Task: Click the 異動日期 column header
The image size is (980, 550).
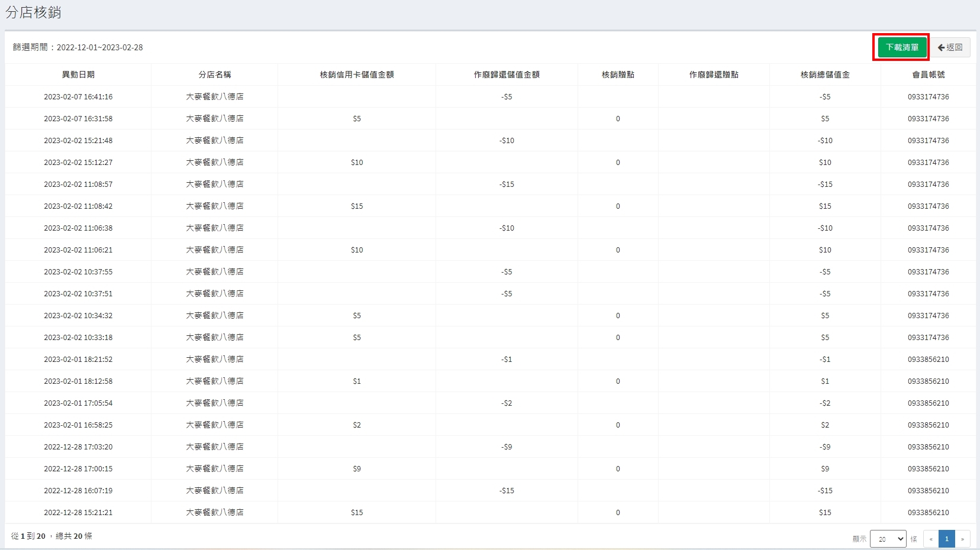Action: 78,75
